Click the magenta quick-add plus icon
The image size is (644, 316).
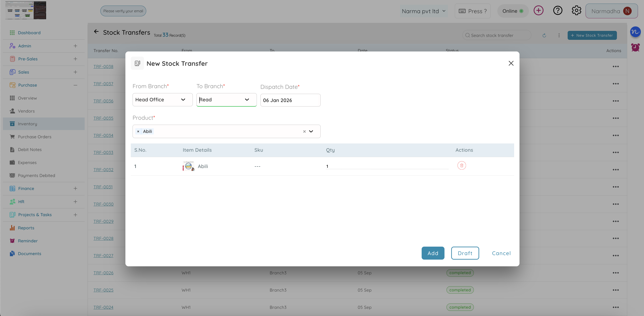pos(538,11)
